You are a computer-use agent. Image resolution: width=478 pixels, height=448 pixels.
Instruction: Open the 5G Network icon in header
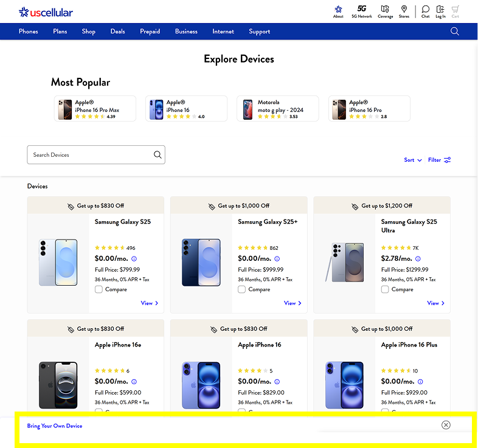tap(361, 12)
